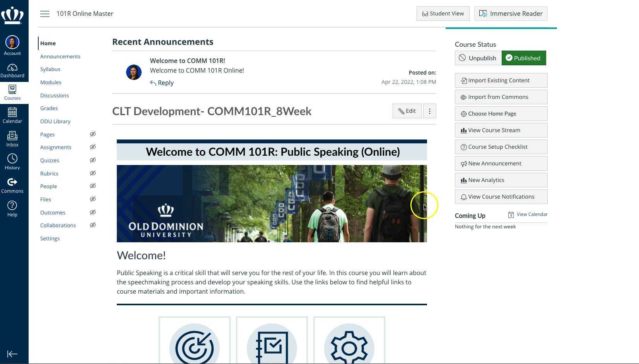Open the Assignments page
Image resolution: width=639 pixels, height=364 pixels.
[56, 147]
